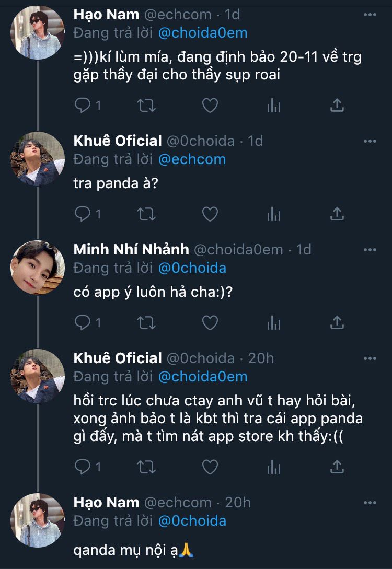Reply to "có app ý luôn hả cha" tweet
Screen dimensions: 392x569
pyautogui.click(x=83, y=323)
